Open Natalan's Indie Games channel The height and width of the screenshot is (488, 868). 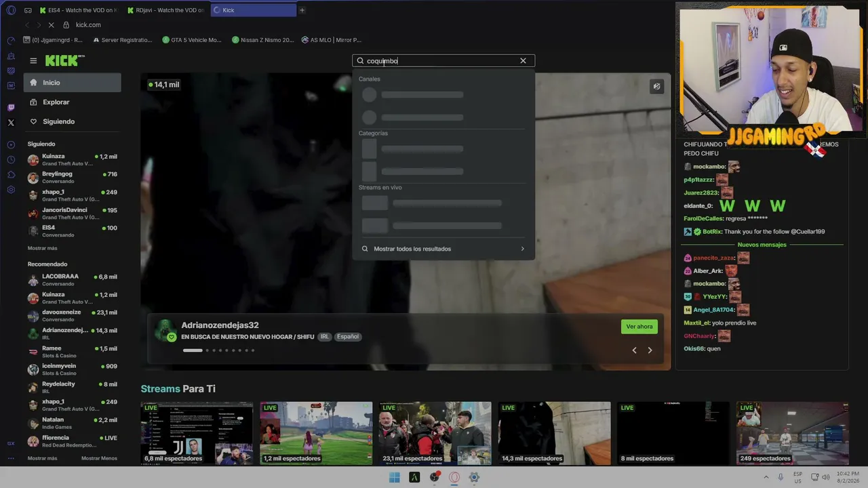pos(73,423)
